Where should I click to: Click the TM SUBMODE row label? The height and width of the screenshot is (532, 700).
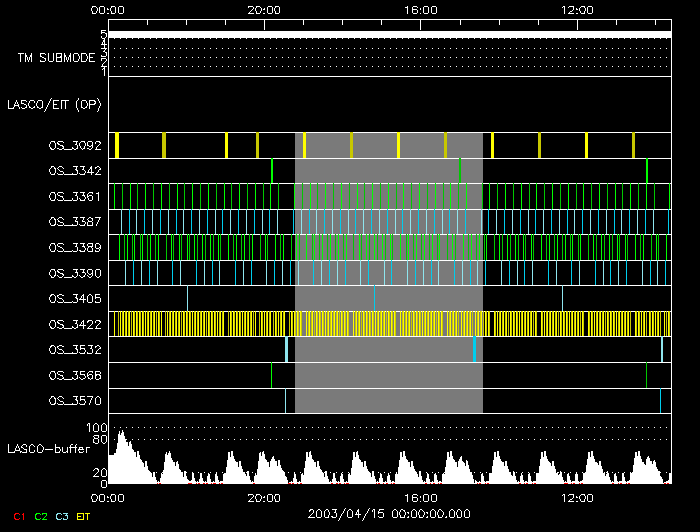[56, 57]
